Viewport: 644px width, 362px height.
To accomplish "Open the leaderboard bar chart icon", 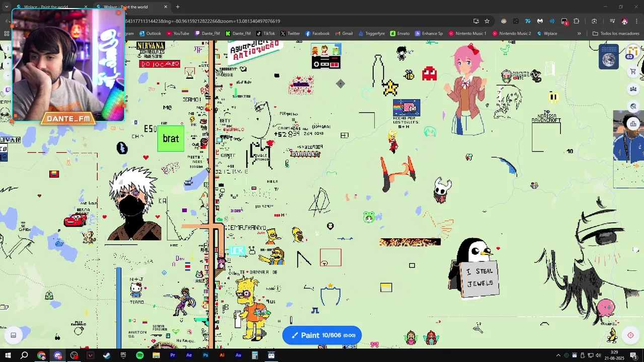I will pyautogui.click(x=633, y=124).
